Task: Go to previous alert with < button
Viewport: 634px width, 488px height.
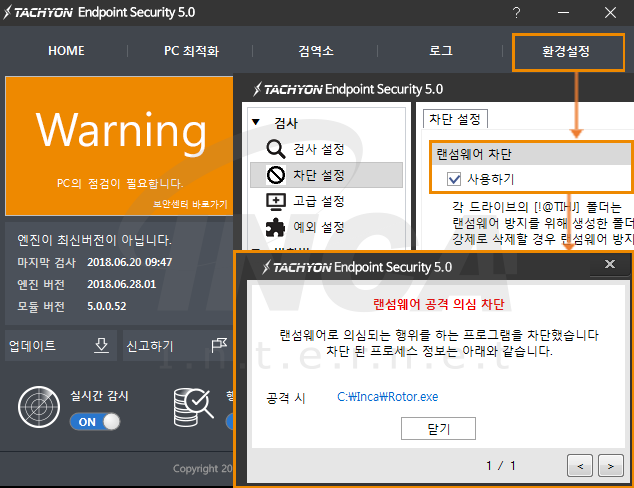Action: click(x=580, y=465)
